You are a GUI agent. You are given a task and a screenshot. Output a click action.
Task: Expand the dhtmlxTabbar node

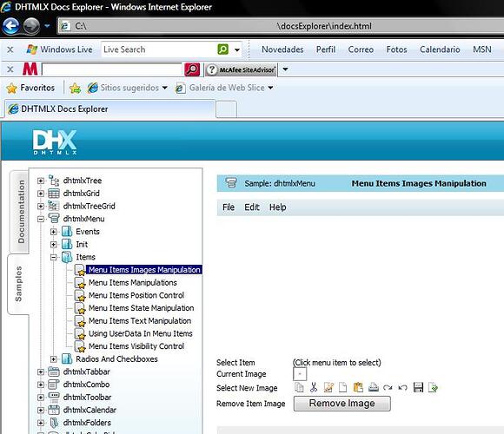point(41,372)
